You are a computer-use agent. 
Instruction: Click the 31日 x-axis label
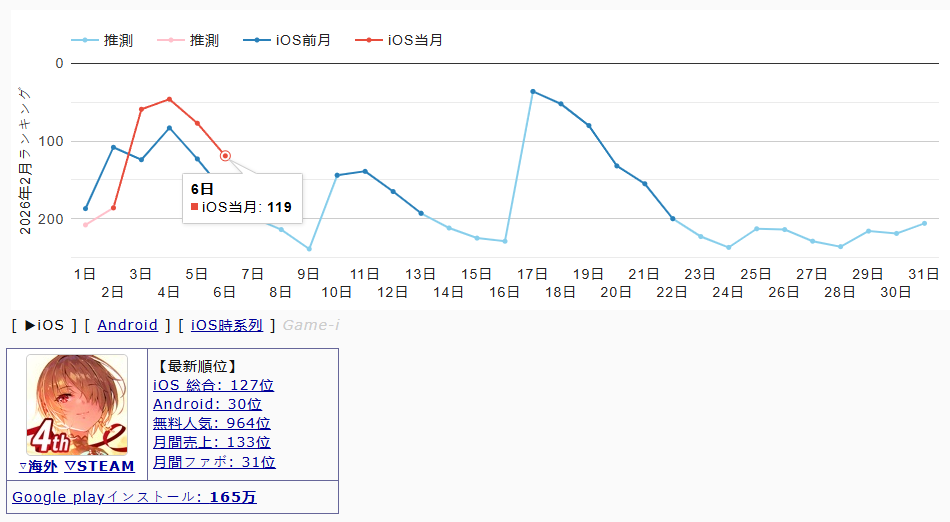pyautogui.click(x=923, y=274)
